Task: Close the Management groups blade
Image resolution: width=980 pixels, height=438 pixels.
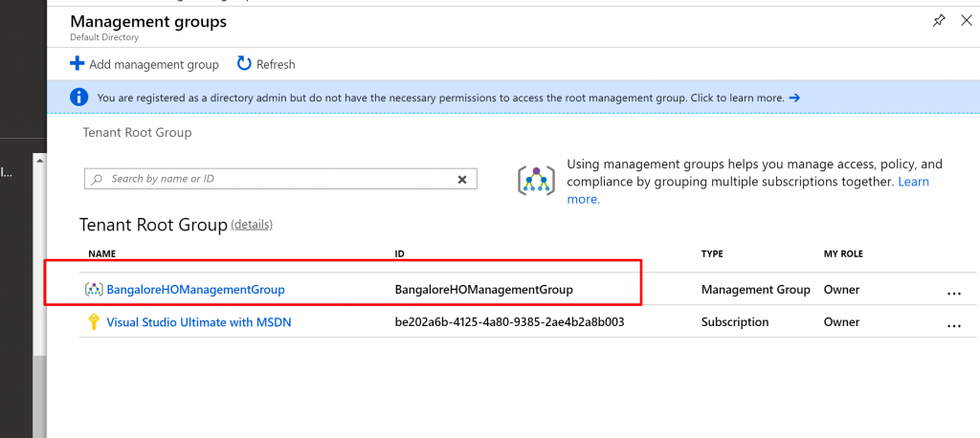Action: [966, 20]
